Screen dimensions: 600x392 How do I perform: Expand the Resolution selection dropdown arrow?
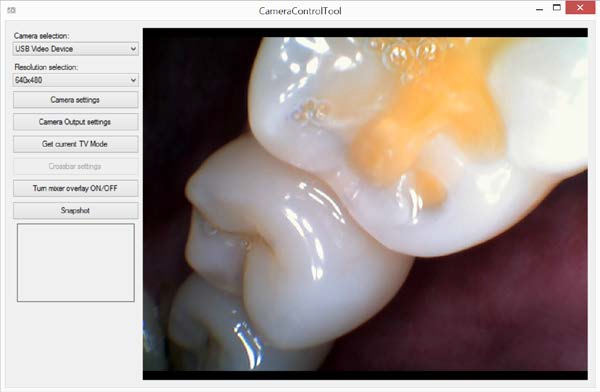click(133, 80)
